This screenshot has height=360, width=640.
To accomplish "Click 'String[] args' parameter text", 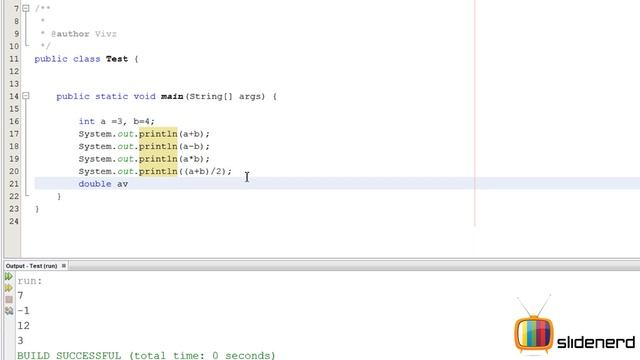I will 227,96.
